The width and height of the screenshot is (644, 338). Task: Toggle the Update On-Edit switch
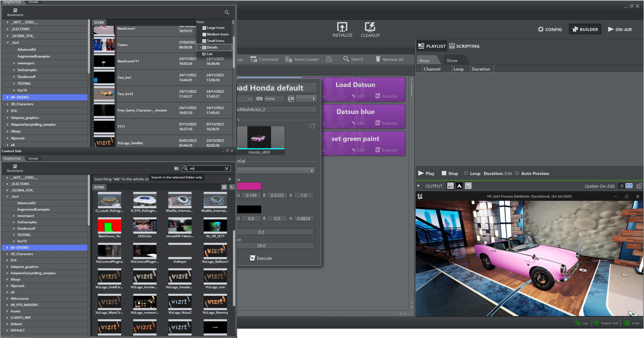pyautogui.click(x=626, y=186)
